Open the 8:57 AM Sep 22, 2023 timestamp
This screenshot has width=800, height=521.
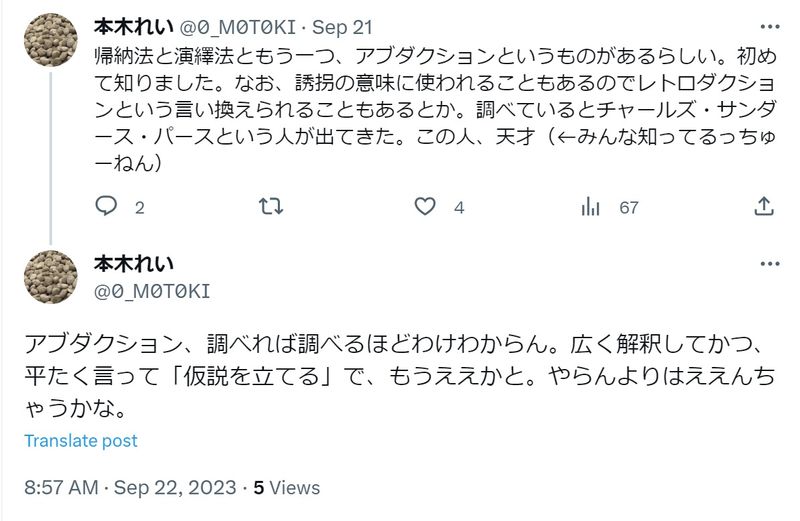pos(131,488)
